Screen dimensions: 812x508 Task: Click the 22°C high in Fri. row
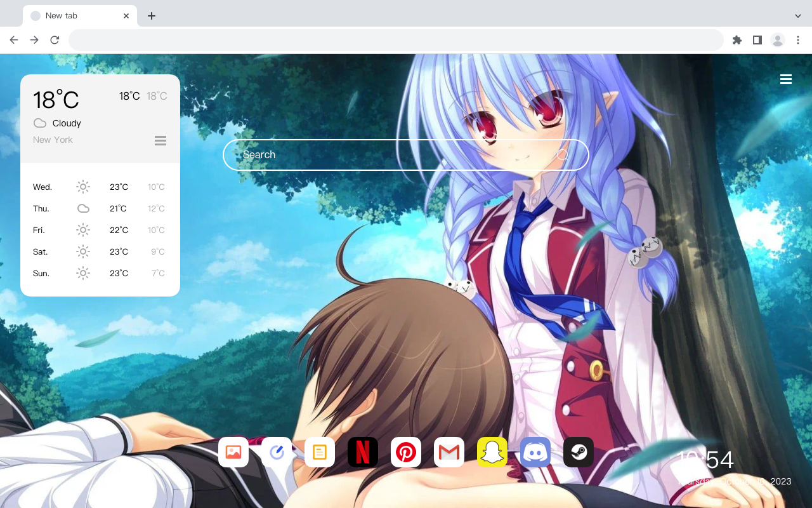(x=119, y=230)
